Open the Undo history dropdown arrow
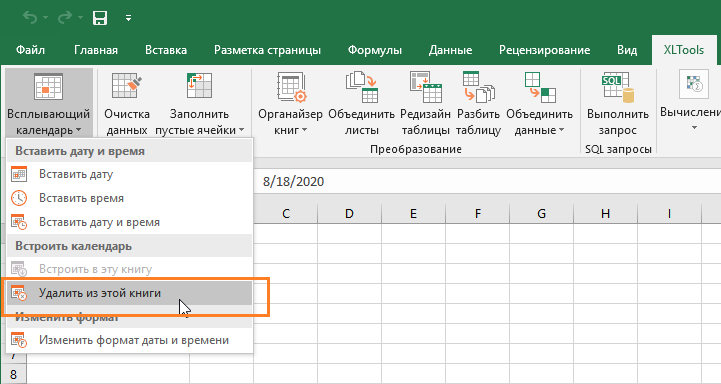Image resolution: width=721 pixels, height=384 pixels. [46, 18]
